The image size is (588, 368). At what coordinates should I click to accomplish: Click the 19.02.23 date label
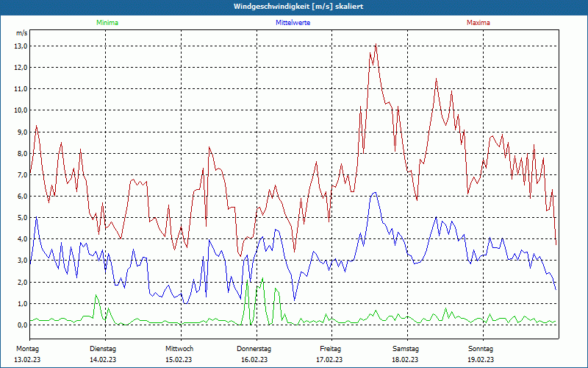click(x=481, y=360)
